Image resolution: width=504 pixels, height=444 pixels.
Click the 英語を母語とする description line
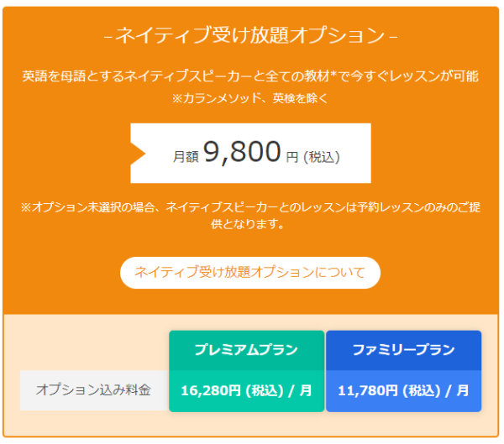point(250,76)
